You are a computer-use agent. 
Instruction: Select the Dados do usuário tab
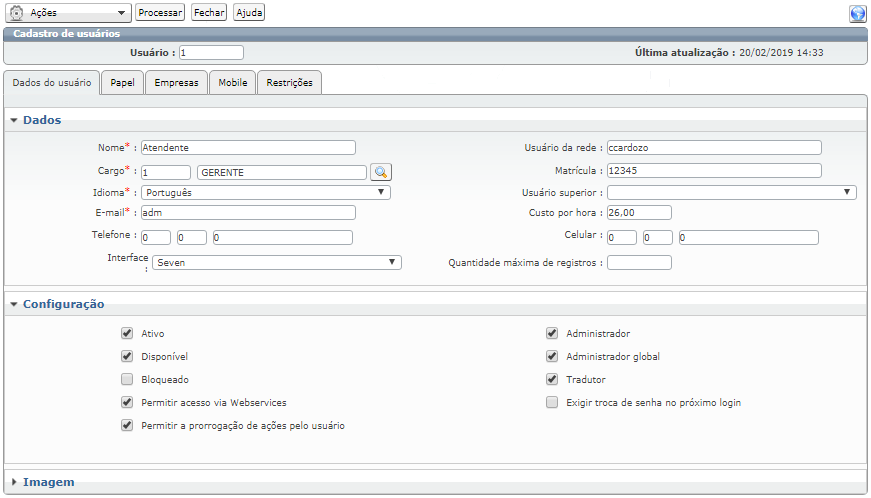pos(52,83)
